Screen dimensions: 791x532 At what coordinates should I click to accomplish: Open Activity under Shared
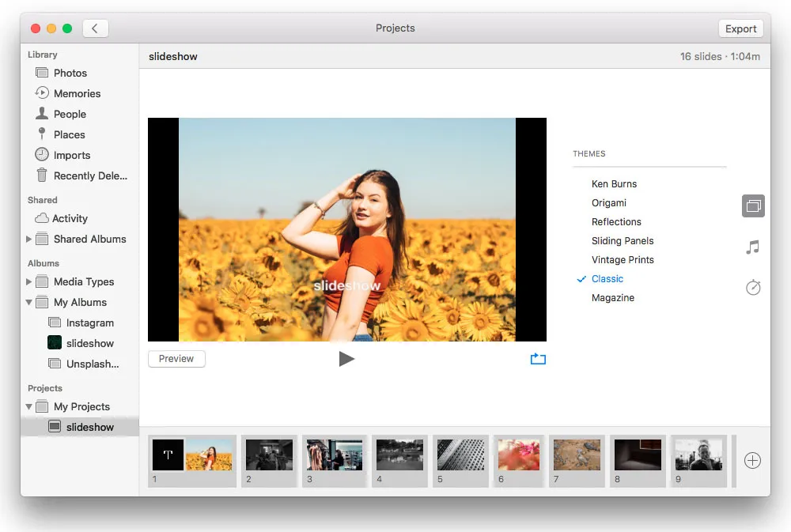point(71,218)
